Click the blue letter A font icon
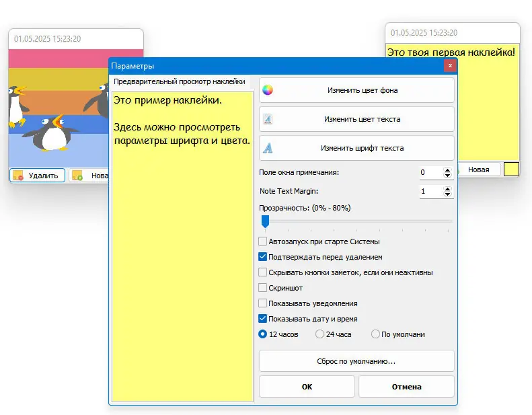 [x=268, y=148]
